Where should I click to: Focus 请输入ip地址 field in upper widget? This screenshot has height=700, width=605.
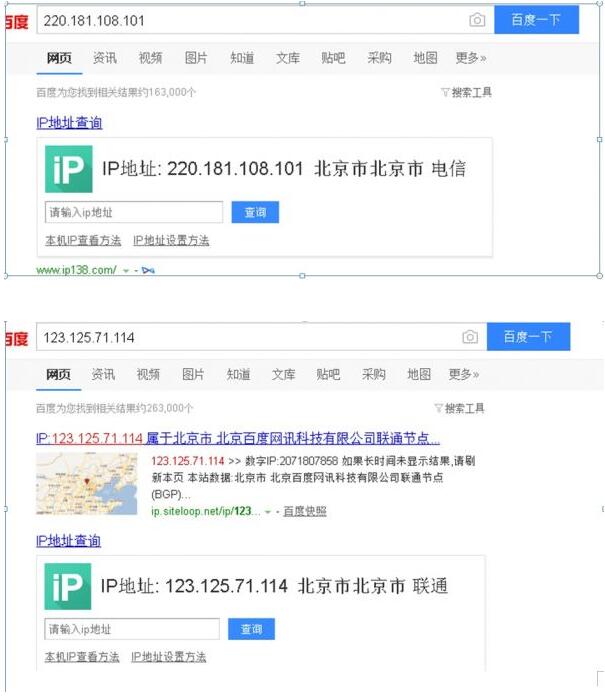point(134,212)
